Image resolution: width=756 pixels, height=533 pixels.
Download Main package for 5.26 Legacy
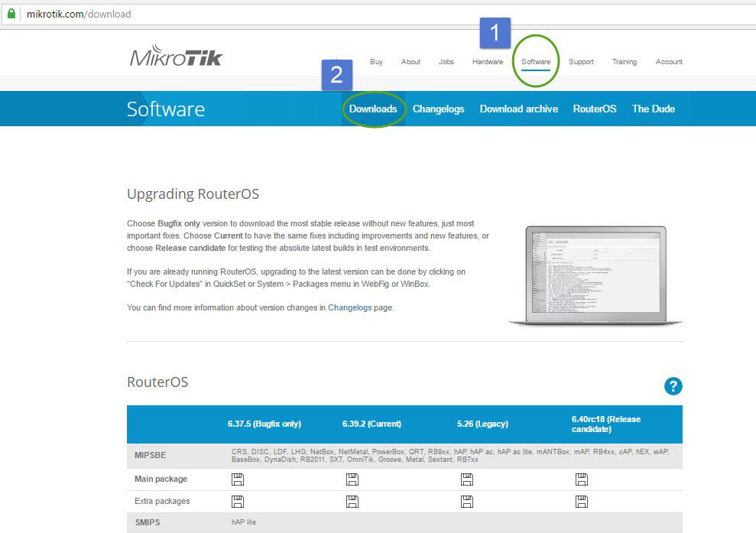point(467,479)
